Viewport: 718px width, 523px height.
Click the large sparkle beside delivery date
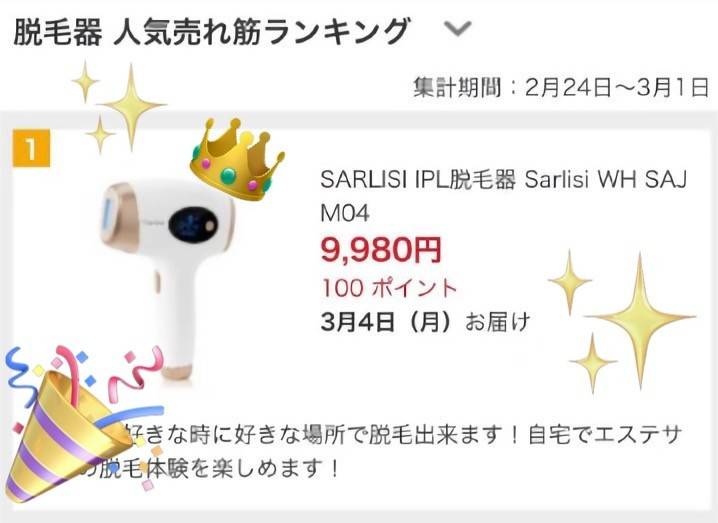pyautogui.click(x=640, y=317)
